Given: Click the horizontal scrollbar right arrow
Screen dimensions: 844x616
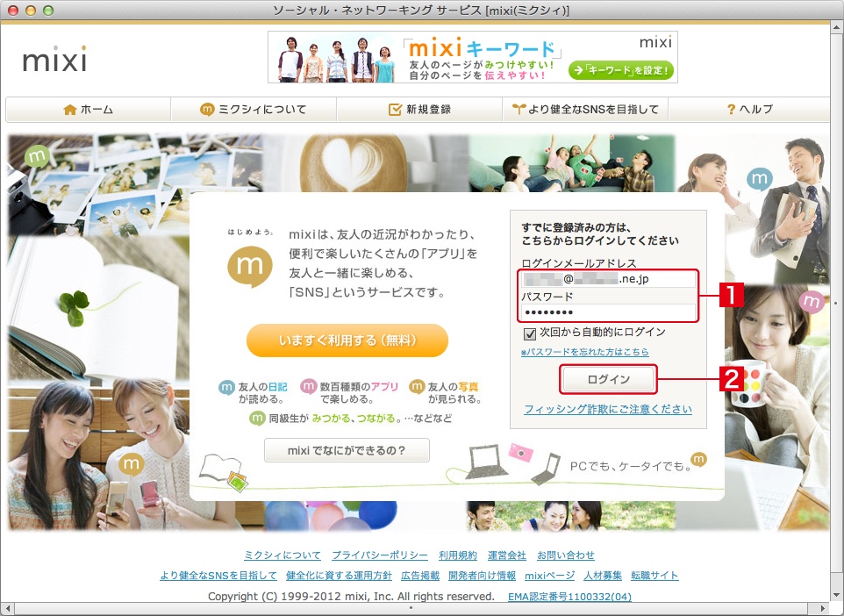Looking at the screenshot, I should (824, 608).
